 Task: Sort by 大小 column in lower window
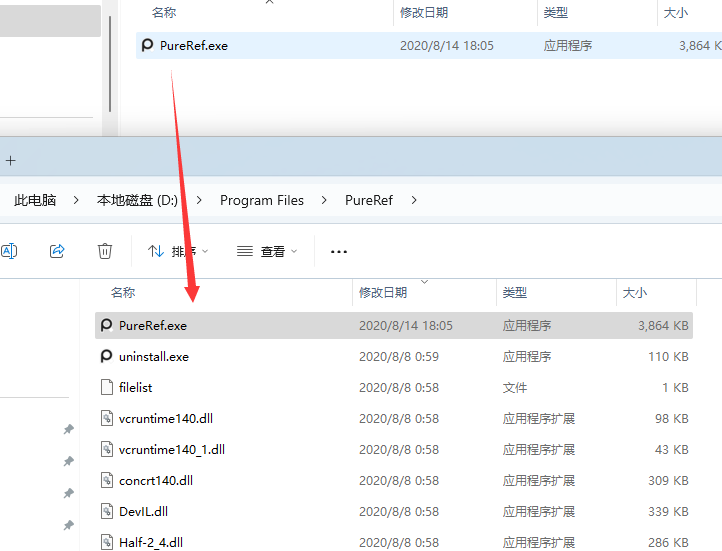(635, 293)
